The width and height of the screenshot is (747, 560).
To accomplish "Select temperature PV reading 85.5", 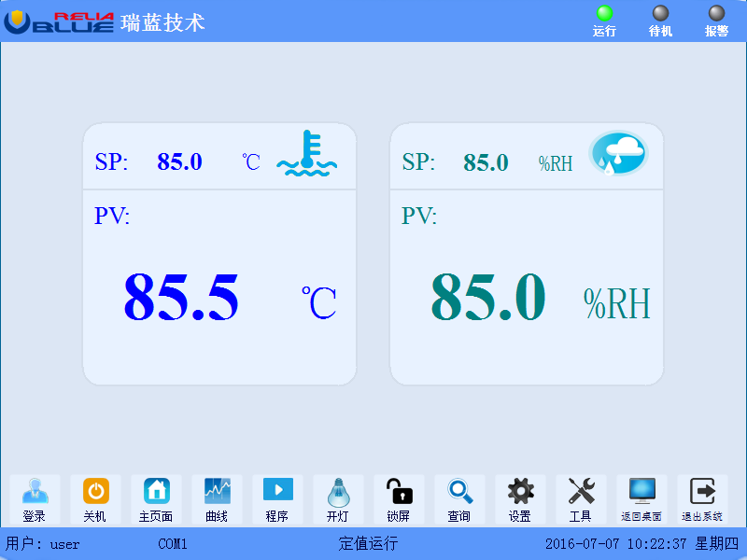I will pyautogui.click(x=181, y=297).
